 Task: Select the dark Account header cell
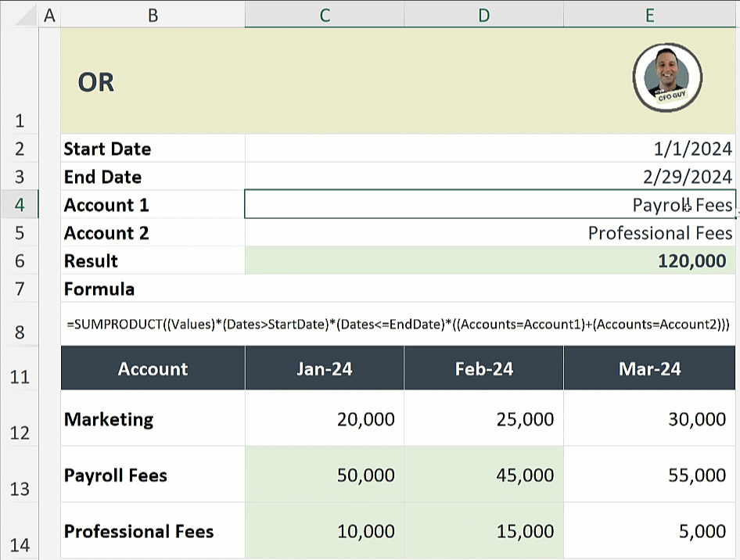[153, 368]
